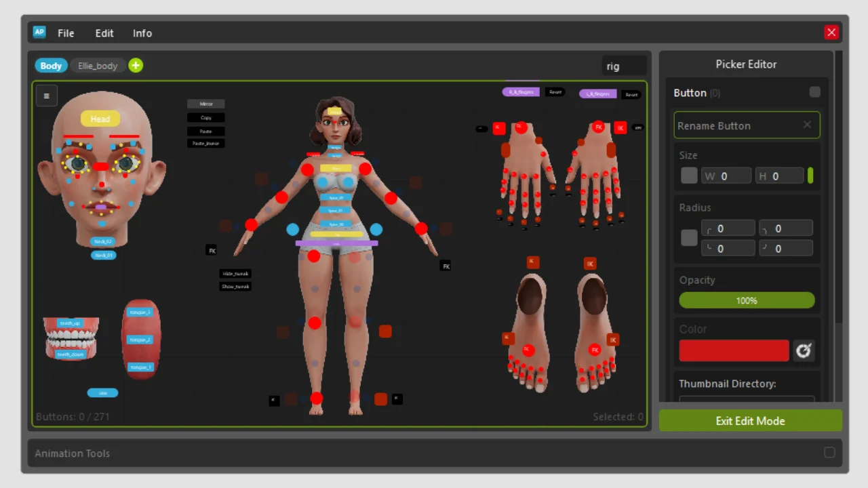Click Exit Edit Mode
Image resolution: width=868 pixels, height=488 pixels.
(x=749, y=420)
